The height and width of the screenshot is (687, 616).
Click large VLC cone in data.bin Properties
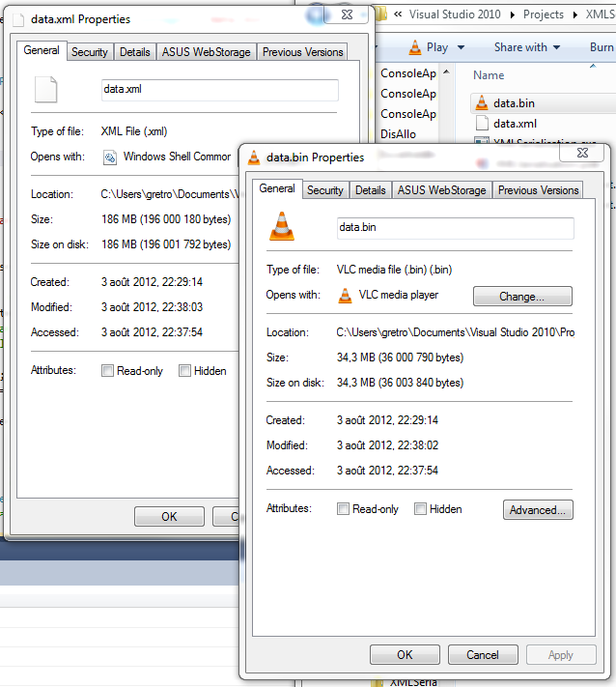tap(284, 228)
